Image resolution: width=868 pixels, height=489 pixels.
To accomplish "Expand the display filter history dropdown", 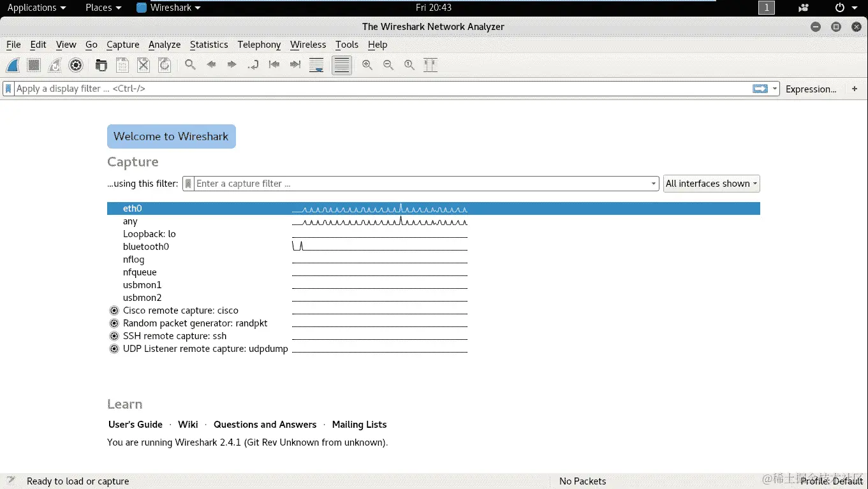I will tap(775, 89).
